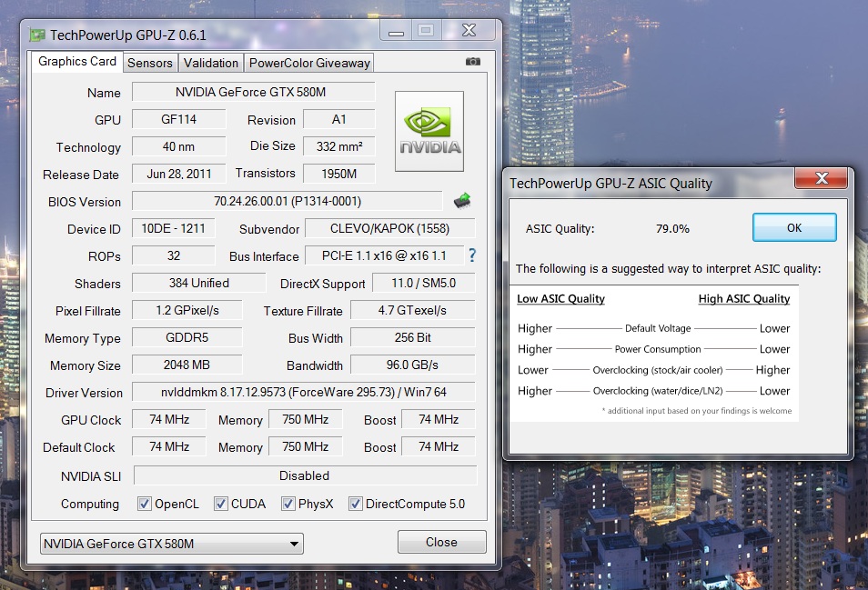Viewport: 868px width, 590px height.
Task: Close the ASIC Quality dialog window
Action: pos(821,178)
